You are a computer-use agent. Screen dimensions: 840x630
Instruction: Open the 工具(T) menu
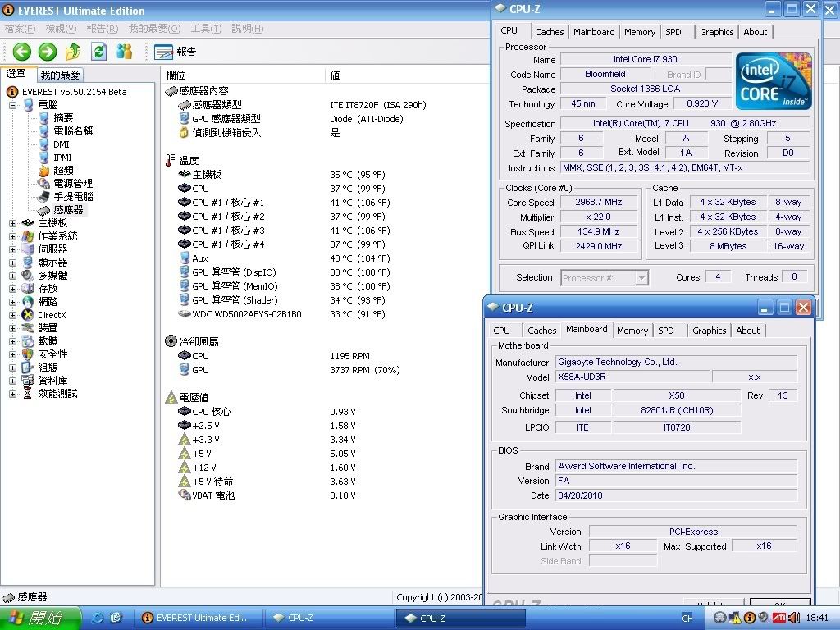click(x=206, y=29)
